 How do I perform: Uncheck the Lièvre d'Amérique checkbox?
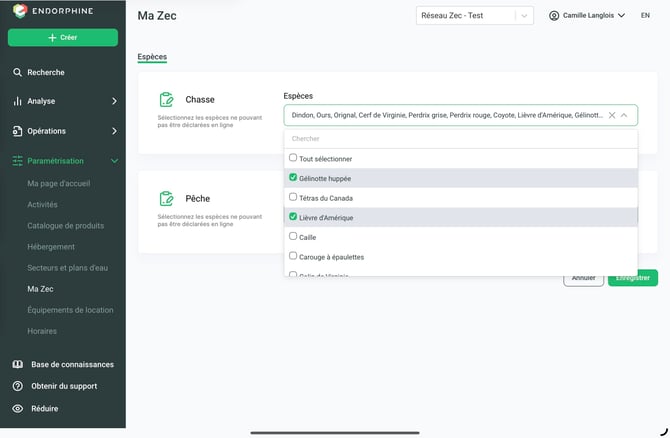click(x=293, y=217)
